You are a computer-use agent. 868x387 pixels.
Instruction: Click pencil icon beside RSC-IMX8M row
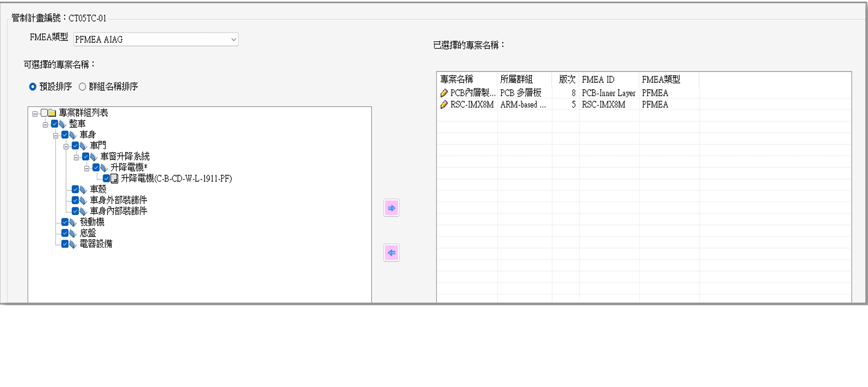click(x=444, y=105)
